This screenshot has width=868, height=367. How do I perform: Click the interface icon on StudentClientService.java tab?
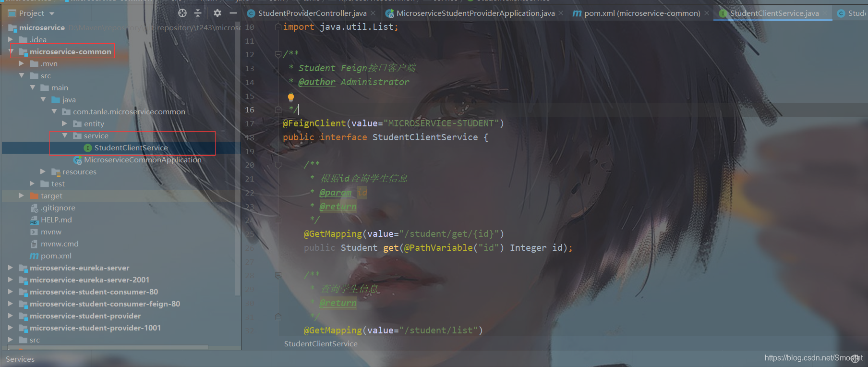723,13
